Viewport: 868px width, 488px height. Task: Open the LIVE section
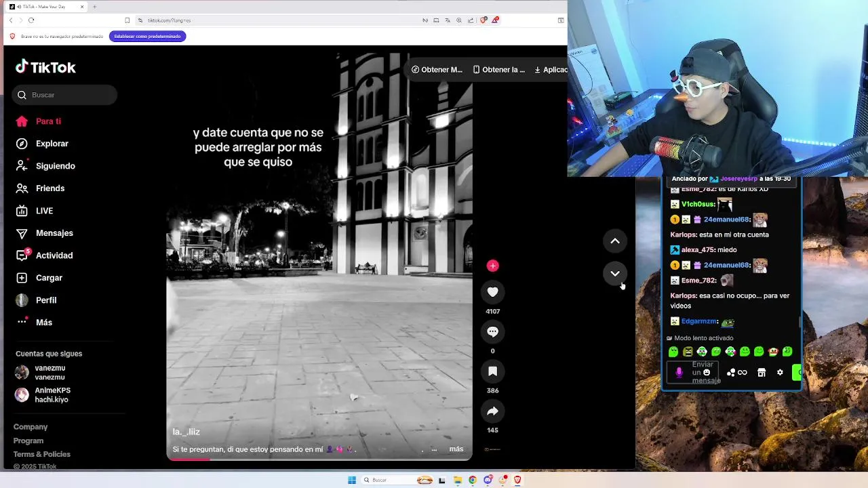[x=35, y=211]
